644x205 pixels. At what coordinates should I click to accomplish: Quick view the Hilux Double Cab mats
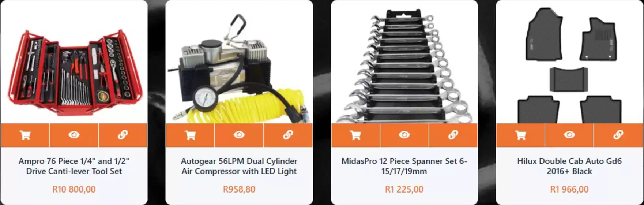pyautogui.click(x=569, y=135)
